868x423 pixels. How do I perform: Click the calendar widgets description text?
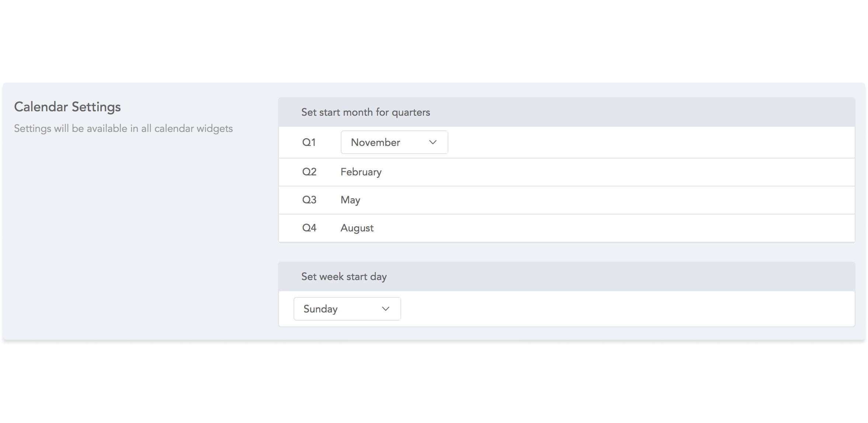point(124,128)
